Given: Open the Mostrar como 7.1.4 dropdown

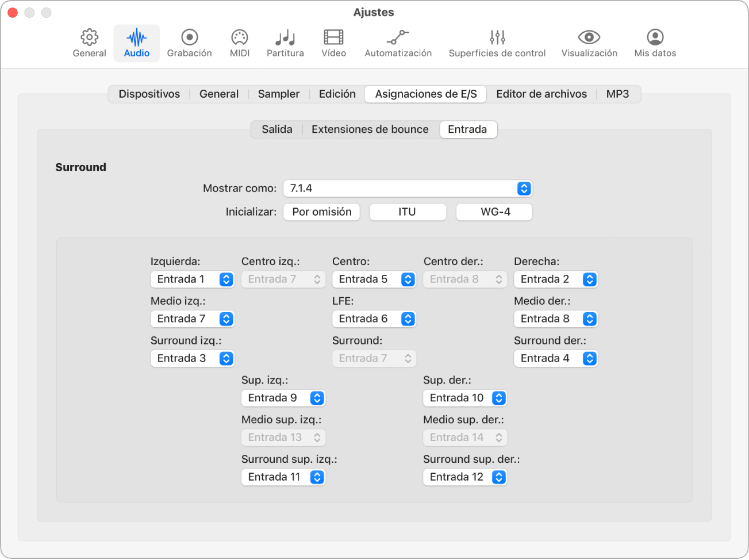Looking at the screenshot, I should 408,189.
